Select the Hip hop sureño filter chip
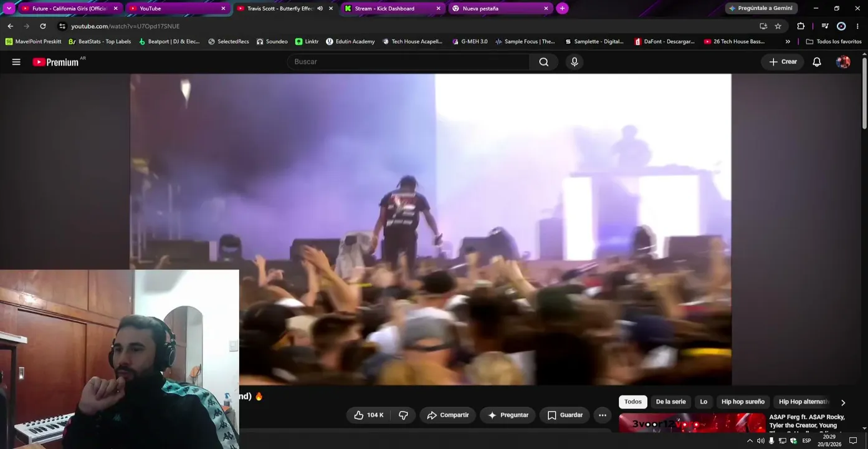Viewport: 868px width, 449px height. point(743,402)
